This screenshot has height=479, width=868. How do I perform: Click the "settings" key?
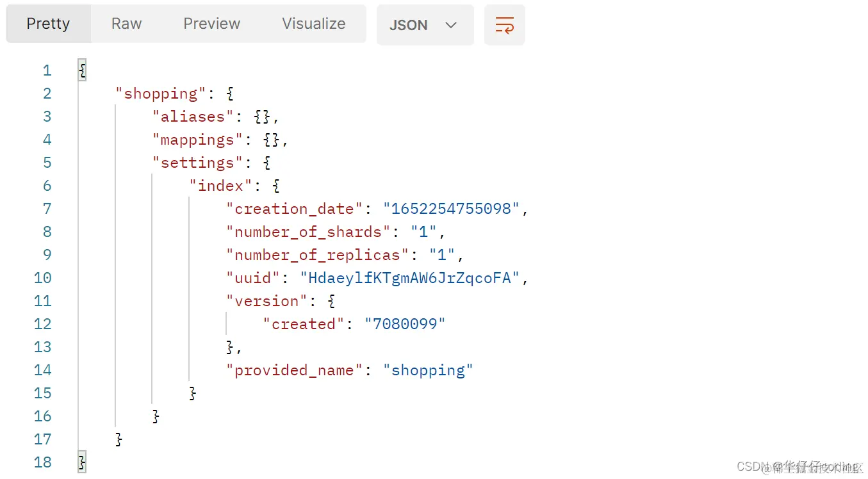(198, 163)
